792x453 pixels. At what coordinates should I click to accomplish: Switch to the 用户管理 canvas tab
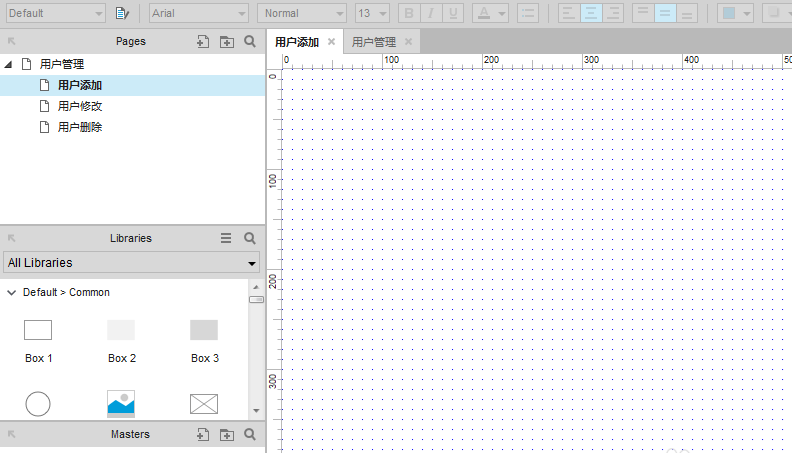pos(374,42)
